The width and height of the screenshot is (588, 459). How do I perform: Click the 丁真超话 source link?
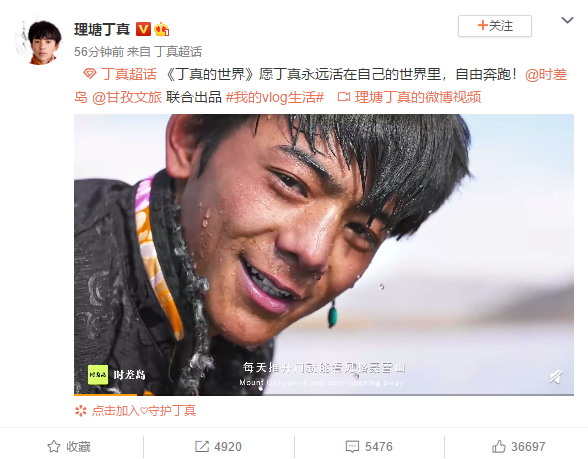click(x=178, y=52)
